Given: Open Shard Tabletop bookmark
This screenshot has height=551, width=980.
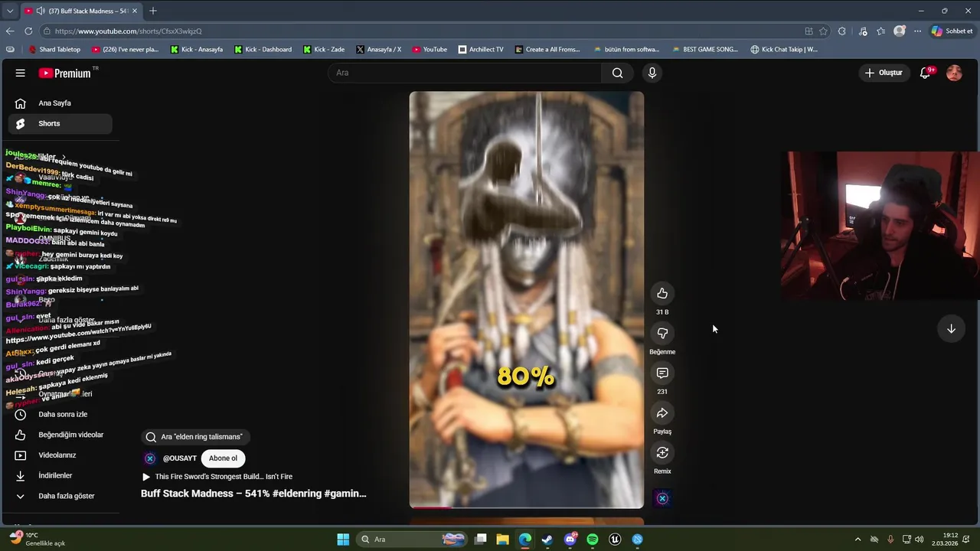Looking at the screenshot, I should tap(54, 50).
